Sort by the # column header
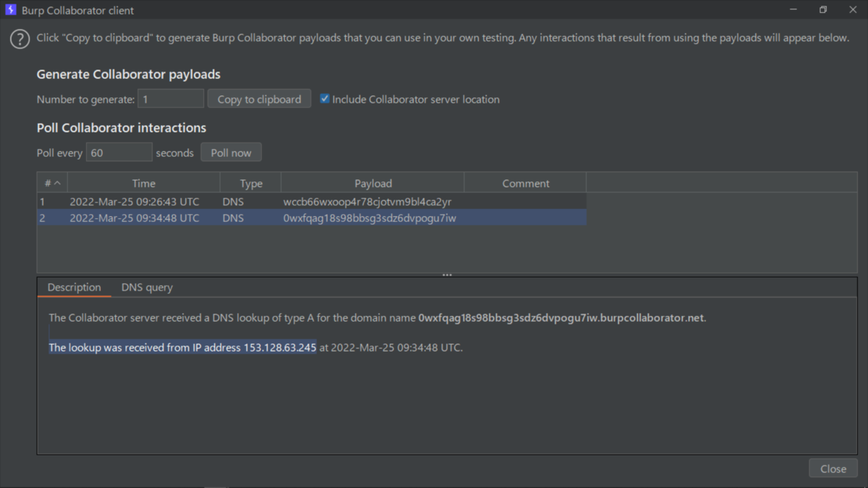Screen dimensions: 868x488 tap(52, 183)
